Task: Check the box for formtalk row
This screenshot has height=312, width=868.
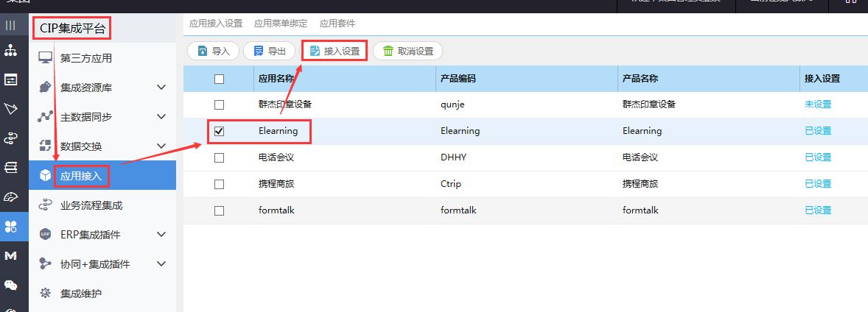Action: click(x=220, y=210)
